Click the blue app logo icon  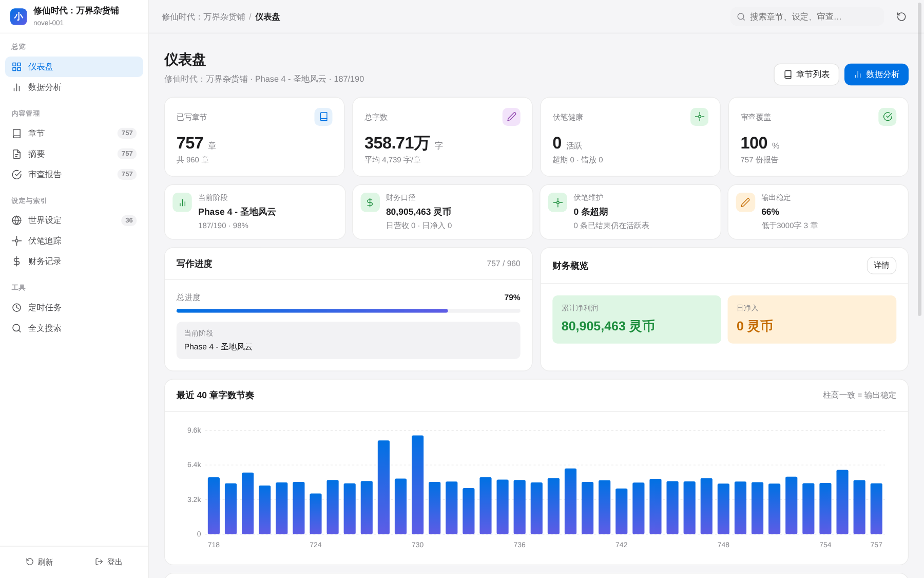pyautogui.click(x=18, y=16)
